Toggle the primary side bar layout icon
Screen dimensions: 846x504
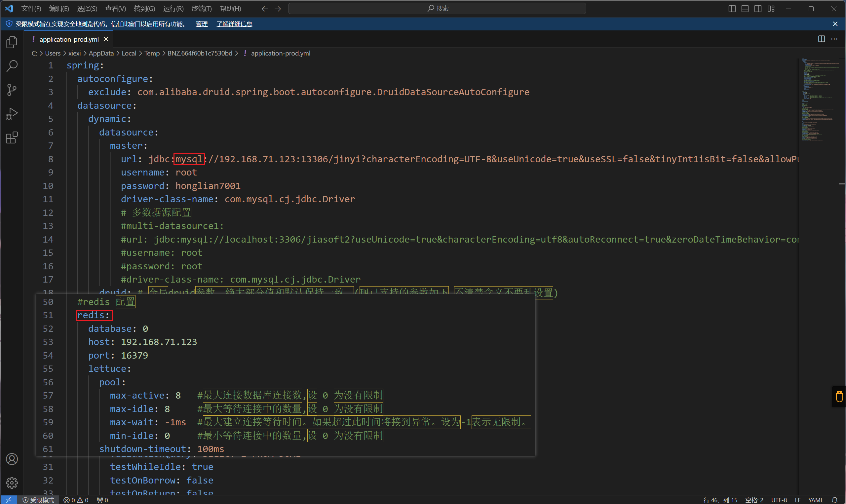pos(732,9)
